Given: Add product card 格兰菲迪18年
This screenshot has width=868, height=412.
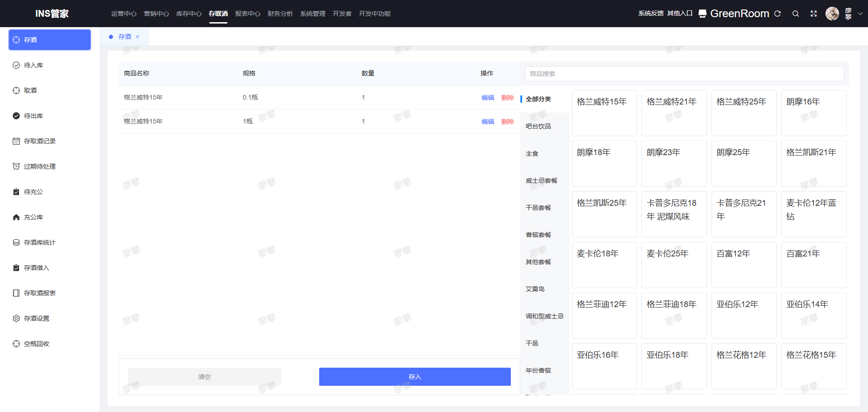Looking at the screenshot, I should 674,316.
